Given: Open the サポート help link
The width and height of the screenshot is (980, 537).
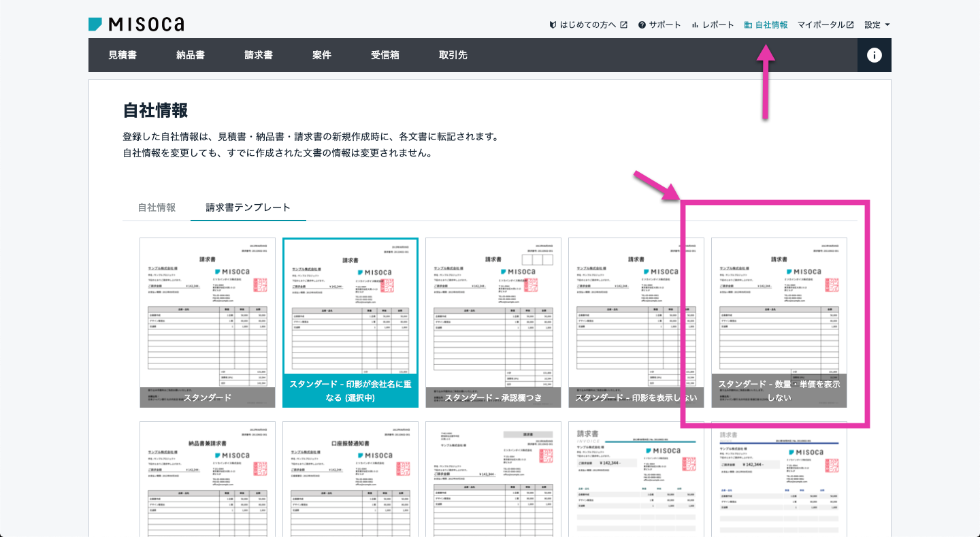Looking at the screenshot, I should click(x=659, y=25).
